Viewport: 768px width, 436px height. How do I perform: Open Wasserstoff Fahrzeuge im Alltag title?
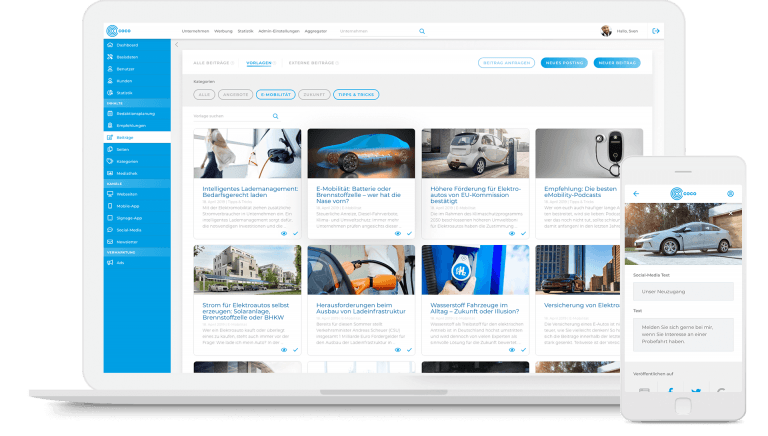point(474,308)
